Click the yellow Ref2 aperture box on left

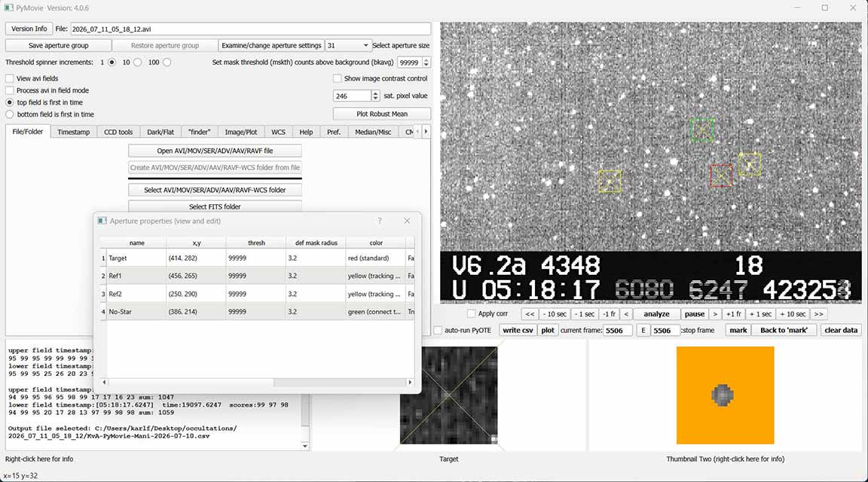(x=610, y=182)
